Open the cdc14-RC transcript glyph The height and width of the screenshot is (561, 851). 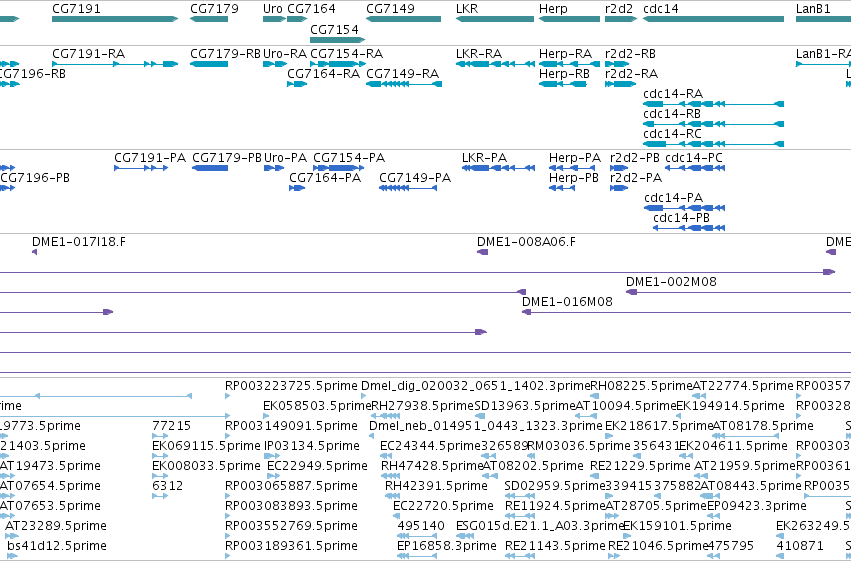[x=714, y=144]
